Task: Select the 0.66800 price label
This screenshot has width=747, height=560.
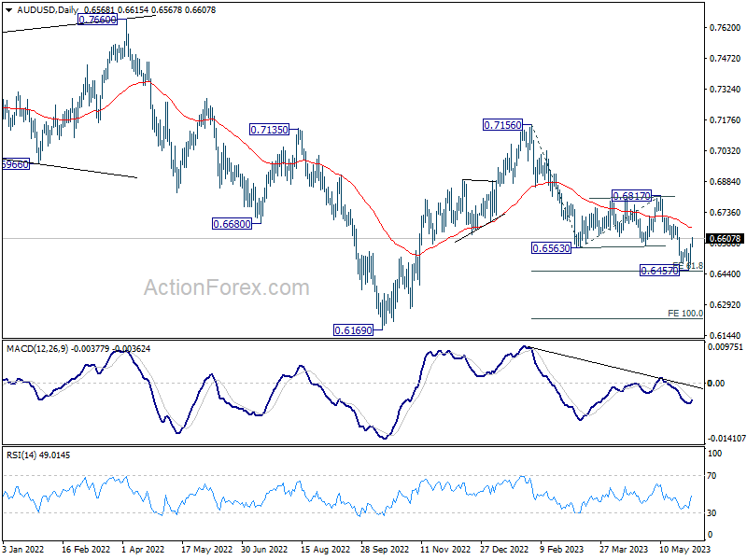Action: click(232, 224)
